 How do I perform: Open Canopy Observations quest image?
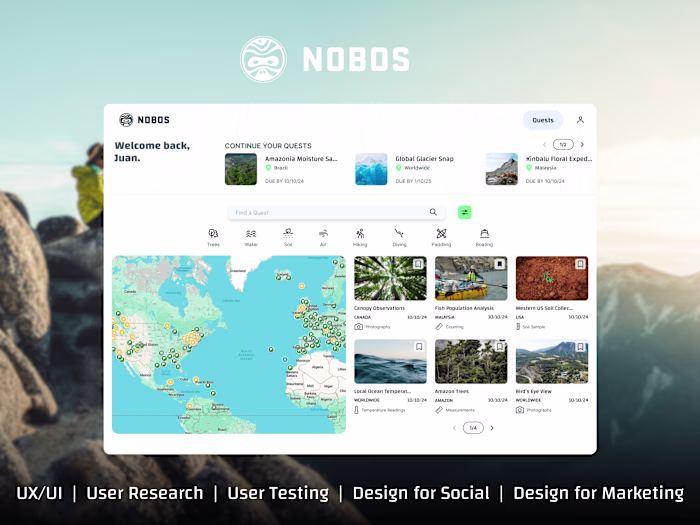390,278
